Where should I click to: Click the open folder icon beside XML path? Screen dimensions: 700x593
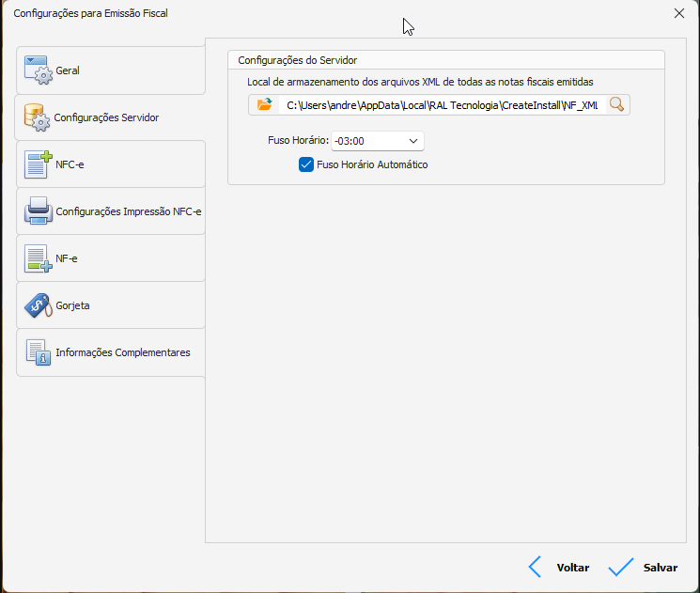[x=264, y=105]
